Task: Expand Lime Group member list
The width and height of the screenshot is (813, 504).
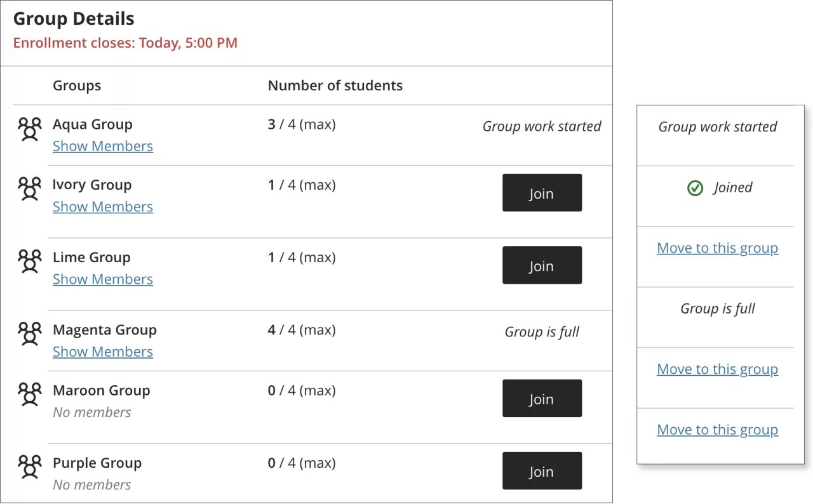Action: point(102,279)
